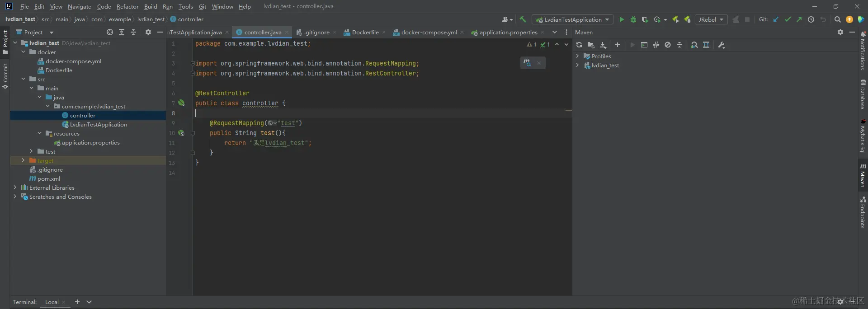The image size is (868, 309).
Task: Expand lvdian_test node in Maven panel
Action: click(x=577, y=65)
